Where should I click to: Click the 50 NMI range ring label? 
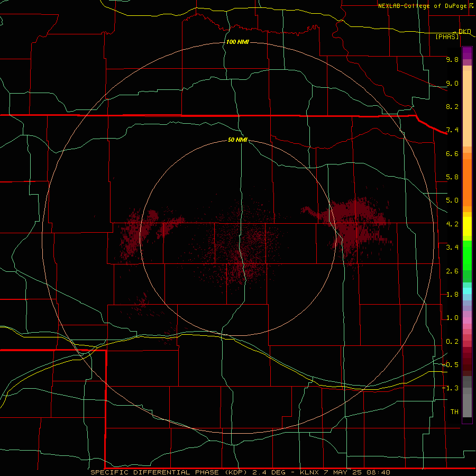(x=237, y=140)
